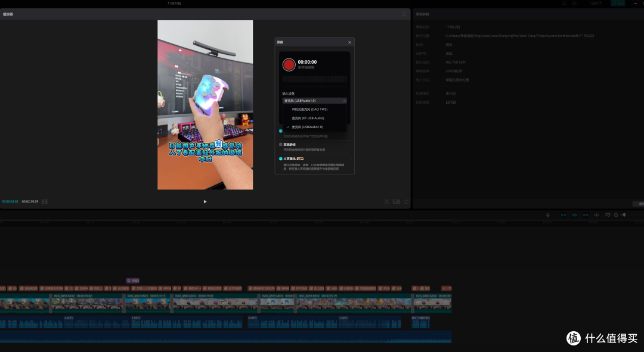Enable the mute draft checkbox
This screenshot has height=352, width=644.
(x=280, y=144)
